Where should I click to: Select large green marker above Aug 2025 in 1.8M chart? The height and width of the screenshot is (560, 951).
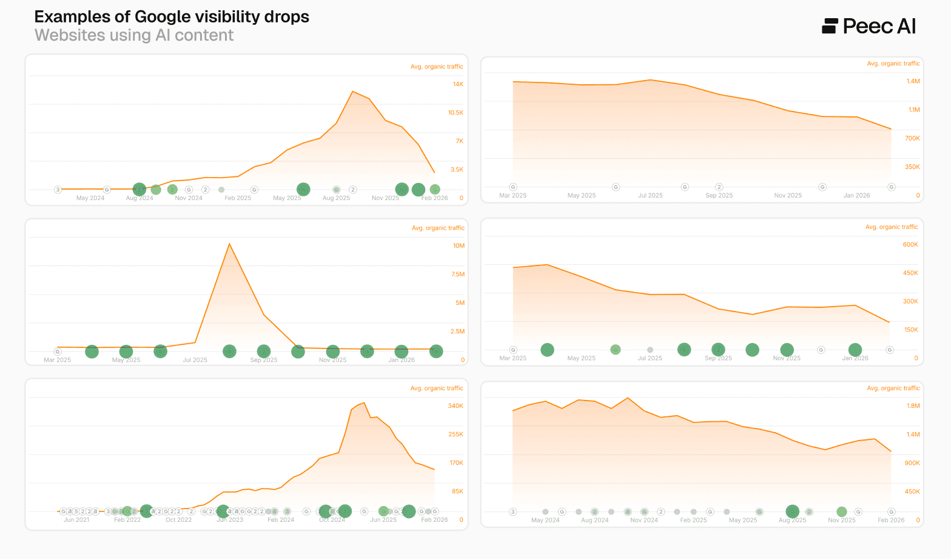point(793,512)
